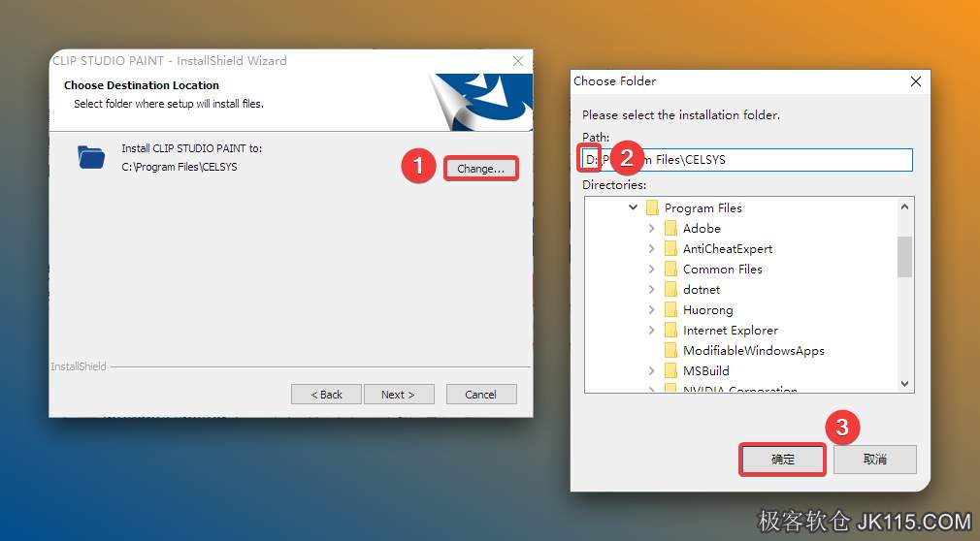Expand the Huorong folder

click(652, 310)
